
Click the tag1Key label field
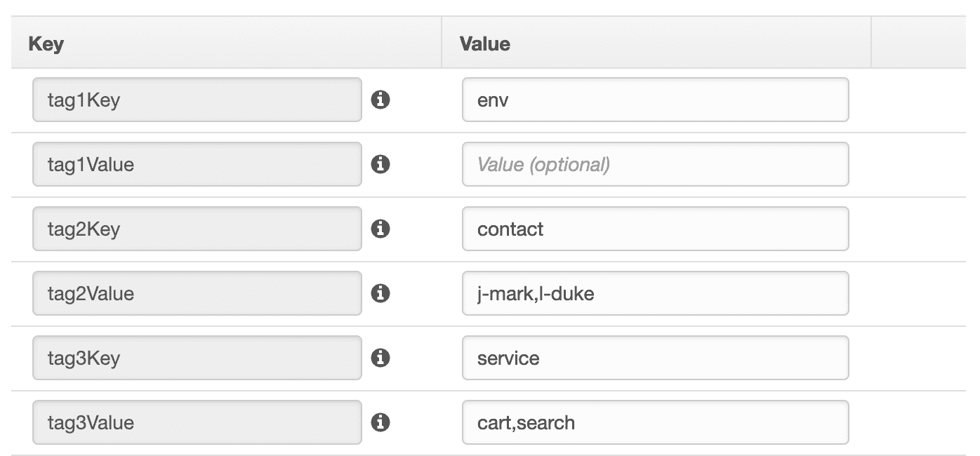coord(197,100)
